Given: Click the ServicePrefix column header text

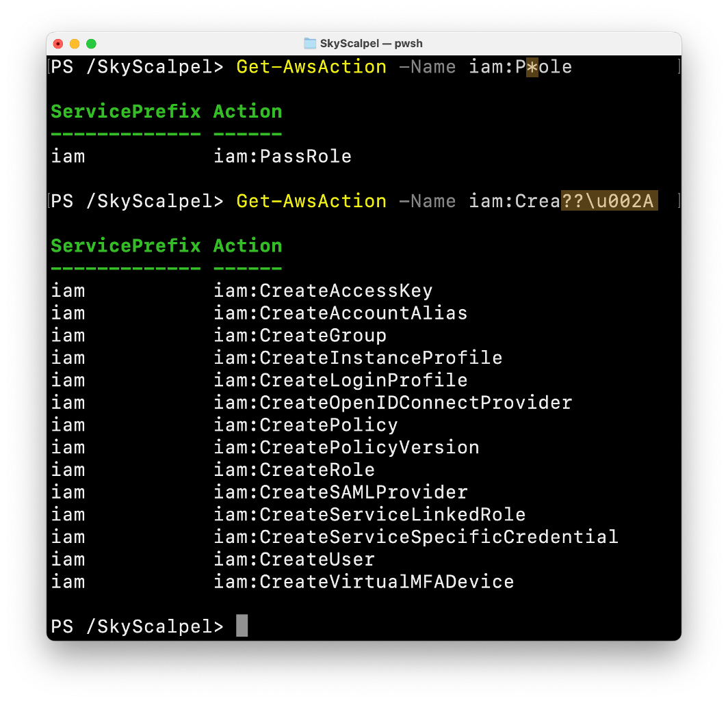Looking at the screenshot, I should point(125,111).
